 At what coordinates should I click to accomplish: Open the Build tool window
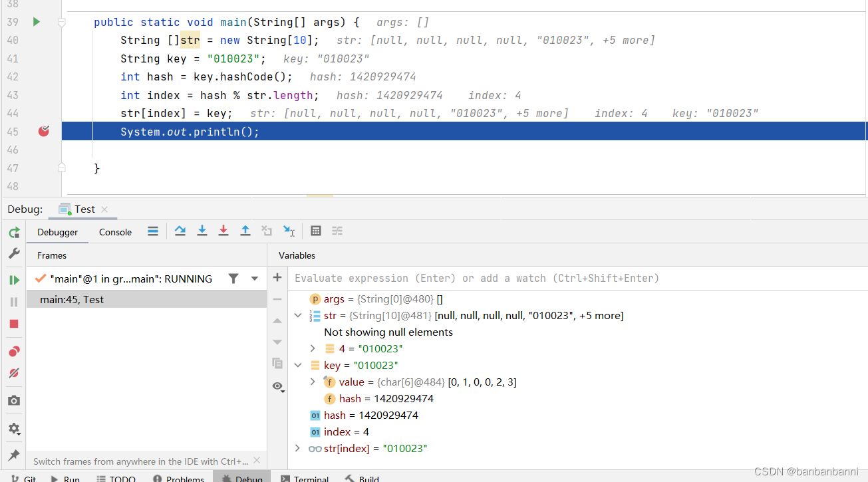362,479
